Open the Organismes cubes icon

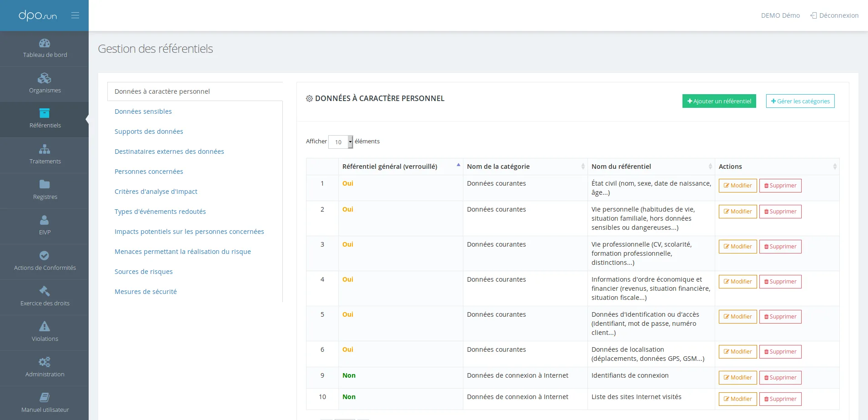45,78
